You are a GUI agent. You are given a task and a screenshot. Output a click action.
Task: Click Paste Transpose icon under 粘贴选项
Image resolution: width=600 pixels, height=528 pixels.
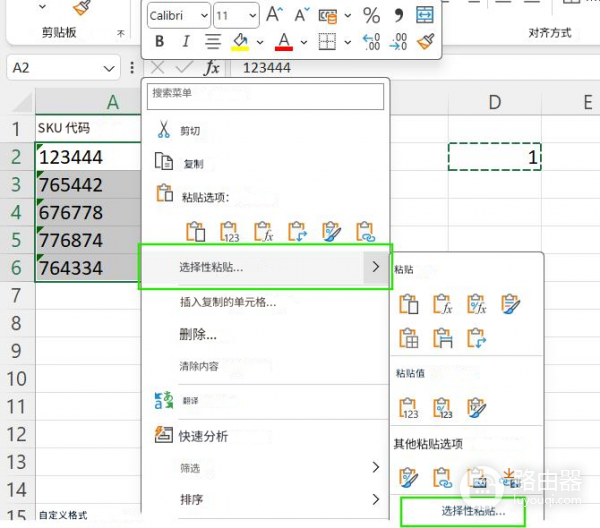pos(298,232)
